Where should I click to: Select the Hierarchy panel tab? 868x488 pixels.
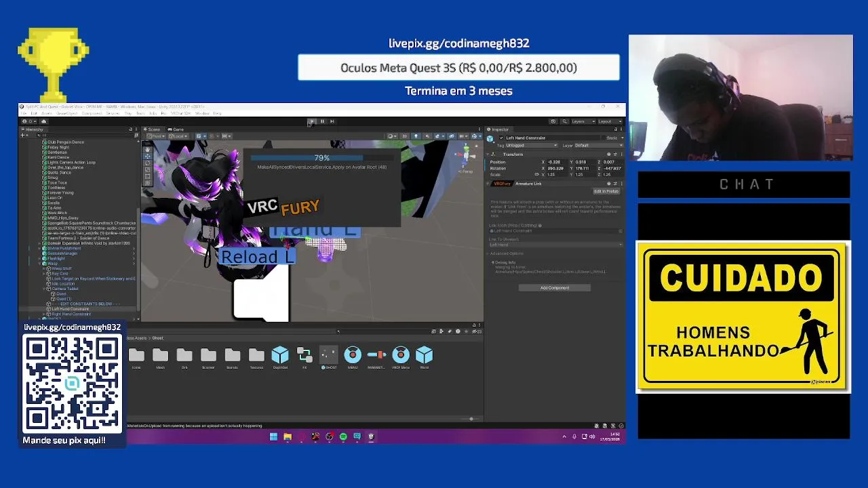coord(33,129)
